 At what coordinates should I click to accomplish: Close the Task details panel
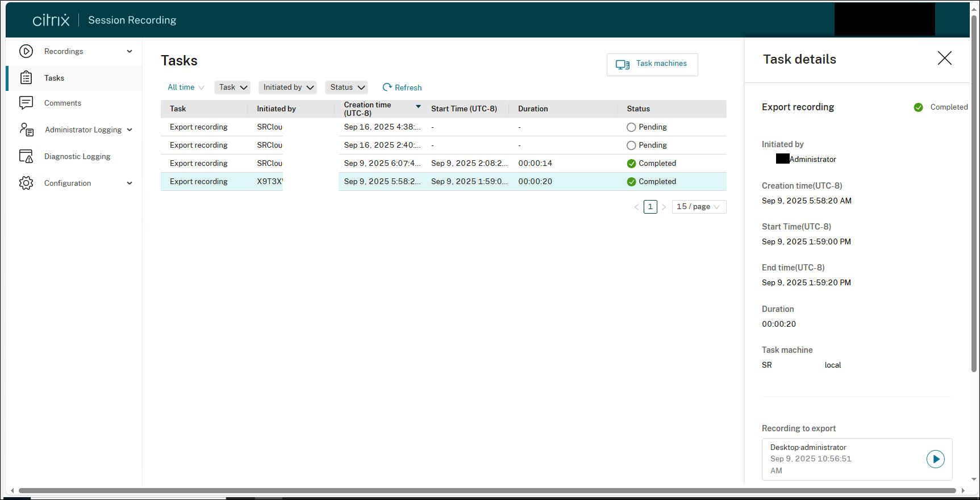[944, 58]
